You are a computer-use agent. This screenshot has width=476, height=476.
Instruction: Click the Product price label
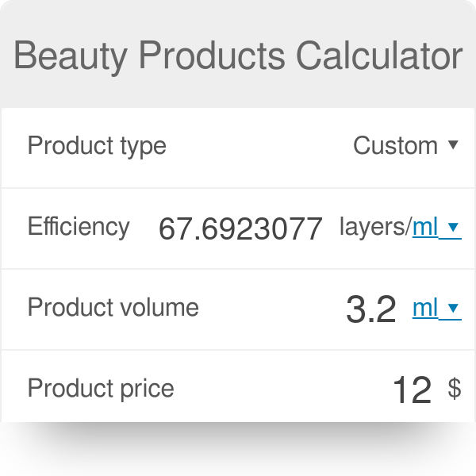pos(101,389)
